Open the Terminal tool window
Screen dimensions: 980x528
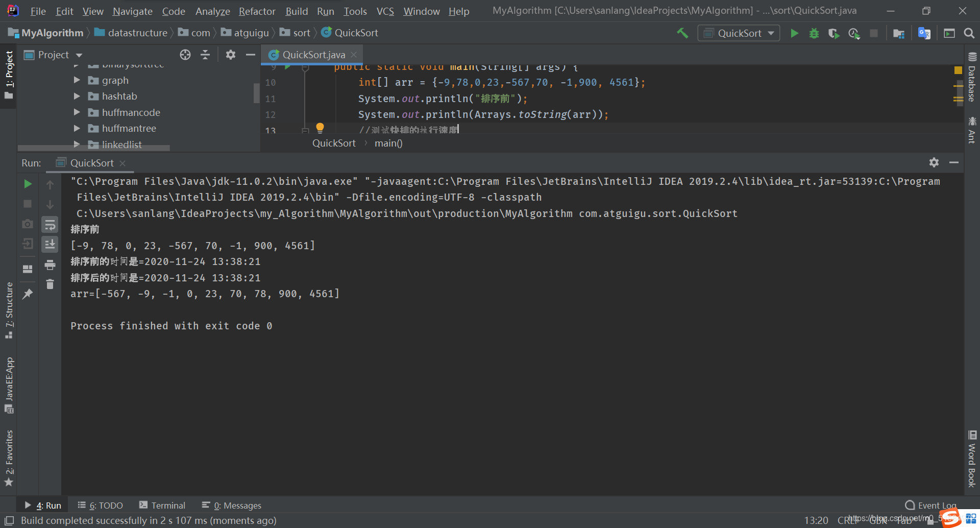point(162,506)
